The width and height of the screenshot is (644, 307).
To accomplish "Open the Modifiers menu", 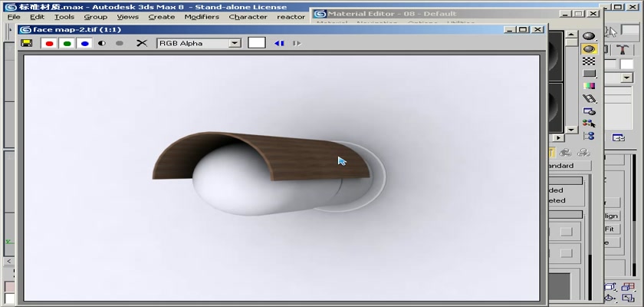I will (202, 17).
